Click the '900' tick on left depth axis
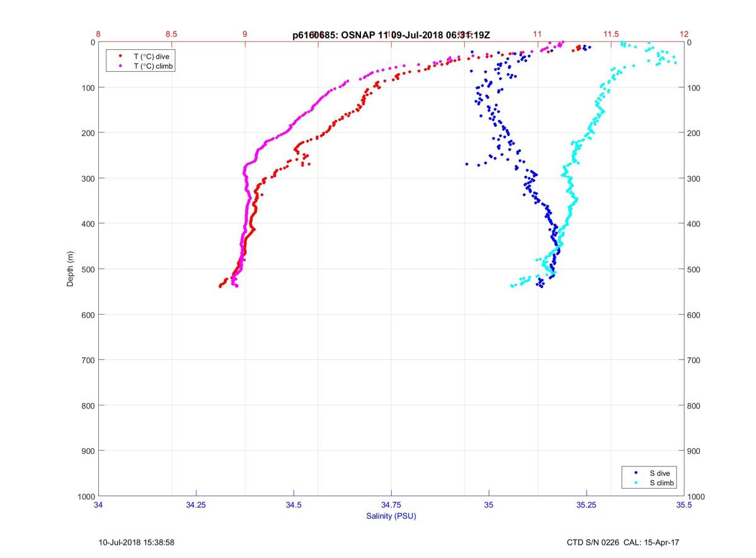This screenshot has width=756, height=558. pyautogui.click(x=88, y=451)
